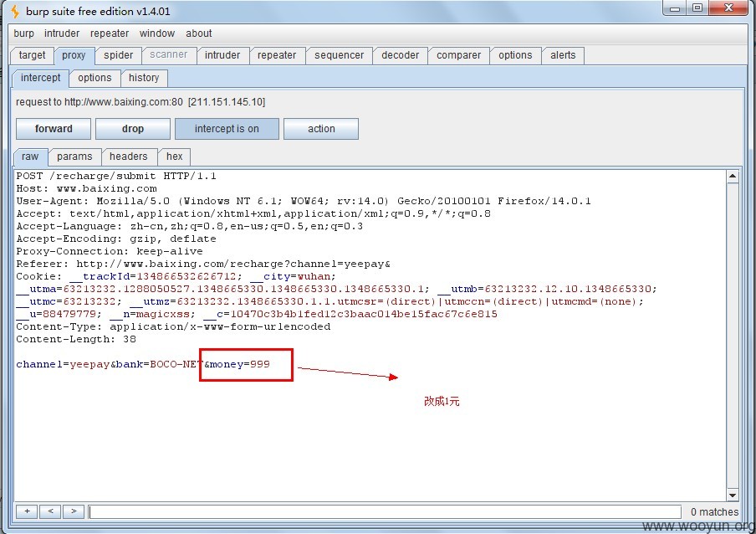Viewport: 756px width, 534px height.
Task: Click the Accept-Encoding: gzip, deflate line
Action: [116, 239]
